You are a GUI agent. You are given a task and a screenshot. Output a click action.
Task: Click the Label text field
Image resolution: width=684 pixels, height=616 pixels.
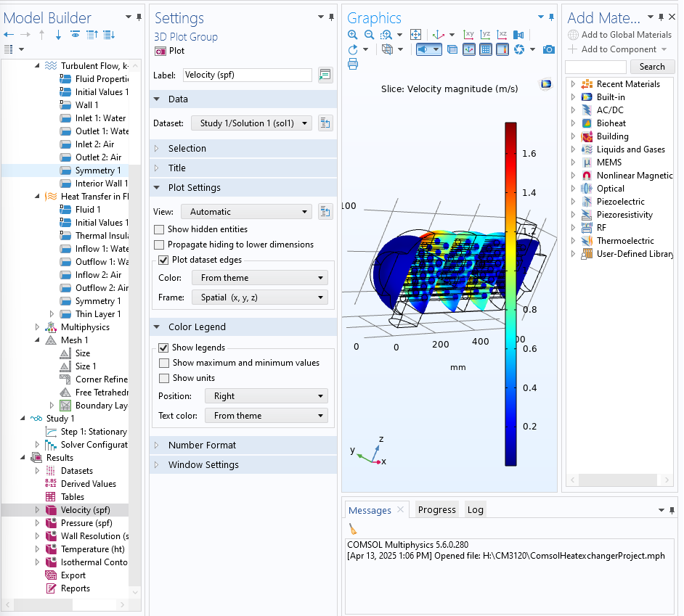point(247,75)
